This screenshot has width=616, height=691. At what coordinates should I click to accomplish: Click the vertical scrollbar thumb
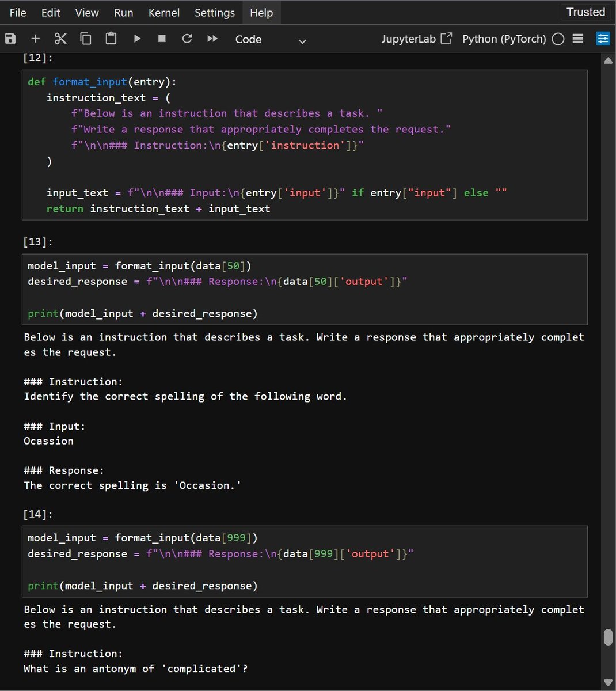[x=608, y=638]
